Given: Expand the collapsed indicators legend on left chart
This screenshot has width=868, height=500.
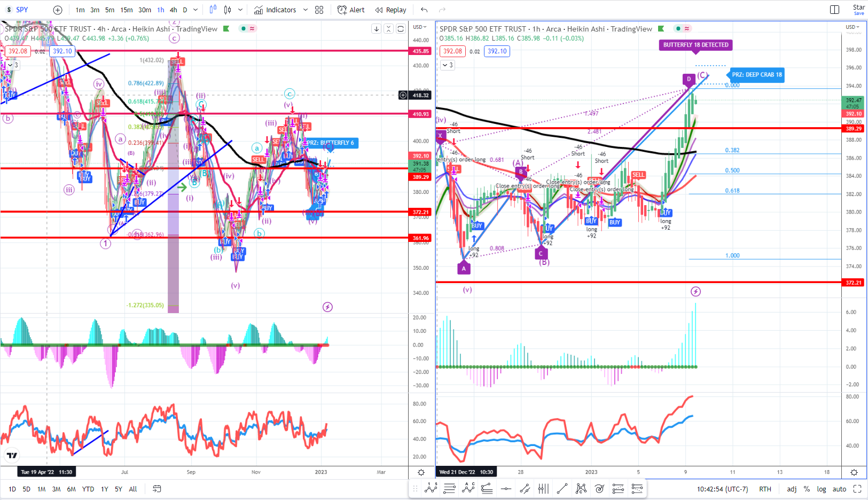Looking at the screenshot, I should [12, 65].
